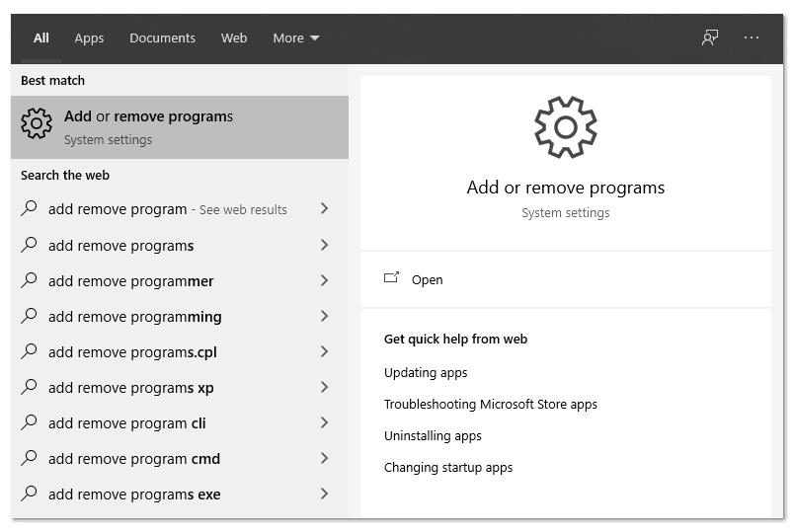
Task: Select the 'add remove programs exe' suggestion
Action: coord(134,494)
